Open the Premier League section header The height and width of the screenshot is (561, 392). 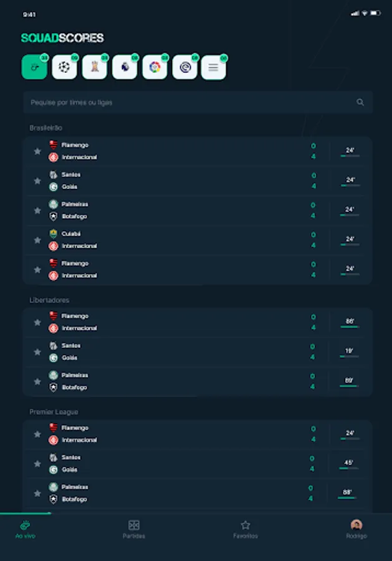click(54, 412)
